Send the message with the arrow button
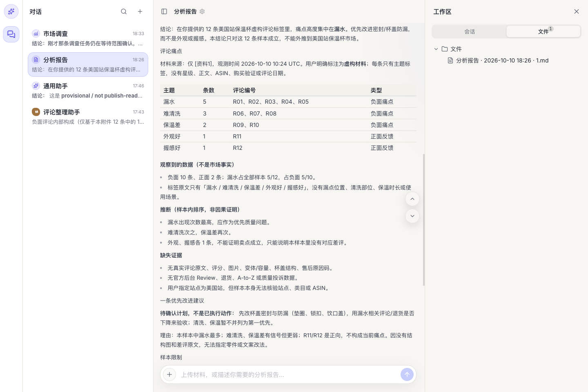The height and width of the screenshot is (392, 588). [x=407, y=374]
